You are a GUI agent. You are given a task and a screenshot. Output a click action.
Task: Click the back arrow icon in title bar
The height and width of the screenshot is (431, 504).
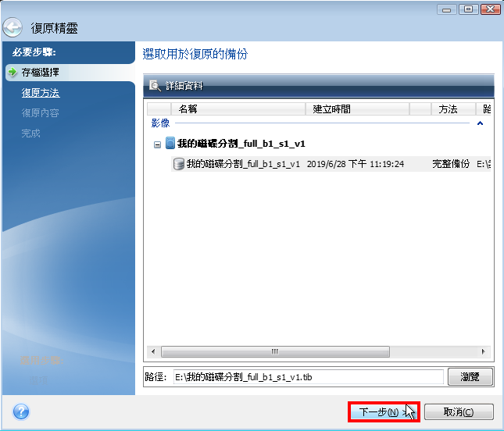pos(13,27)
